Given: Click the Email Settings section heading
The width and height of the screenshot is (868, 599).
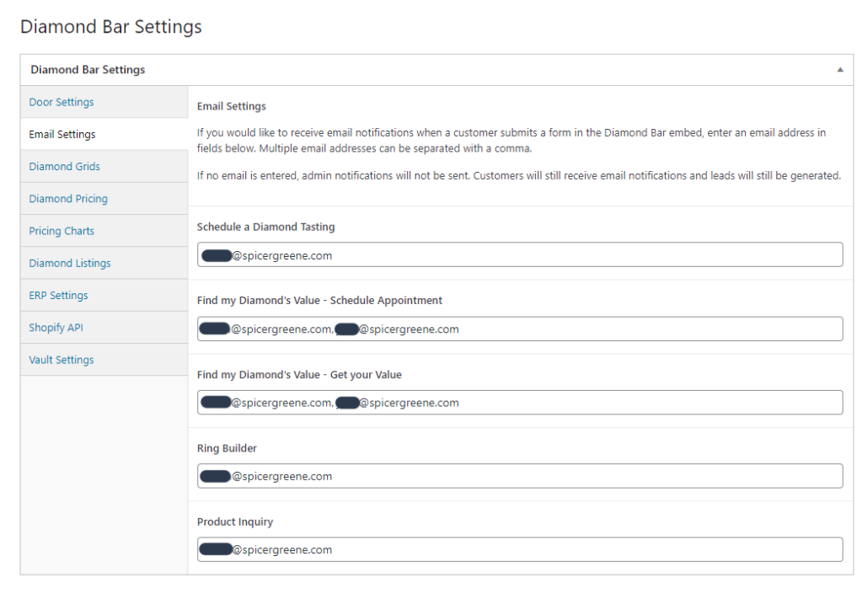Looking at the screenshot, I should 231,106.
